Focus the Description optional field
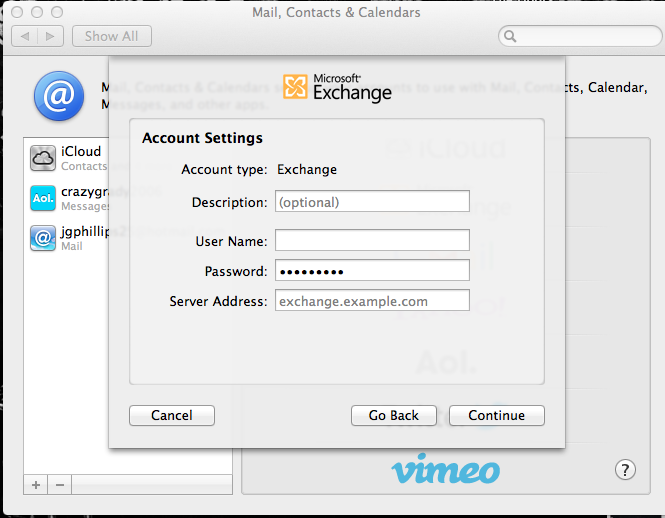Image resolution: width=665 pixels, height=518 pixels. point(372,201)
